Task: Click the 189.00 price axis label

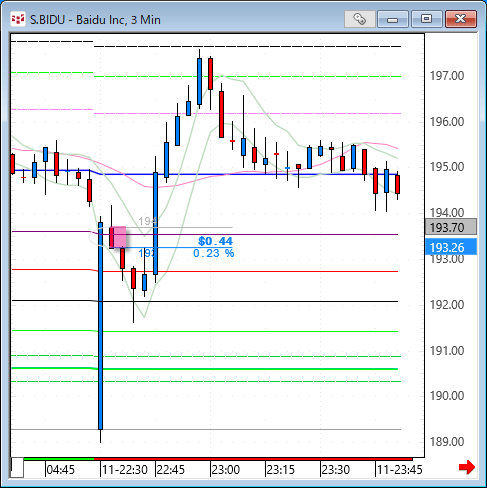Action: (447, 442)
